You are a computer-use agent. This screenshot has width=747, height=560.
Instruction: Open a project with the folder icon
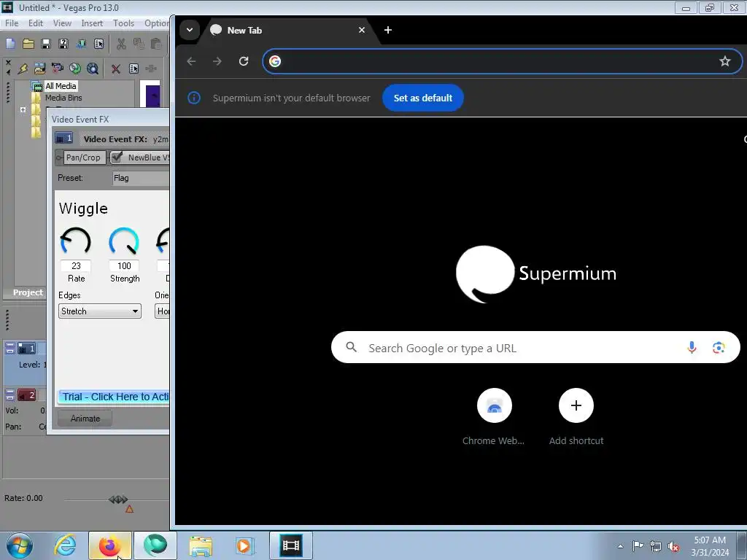coord(28,44)
